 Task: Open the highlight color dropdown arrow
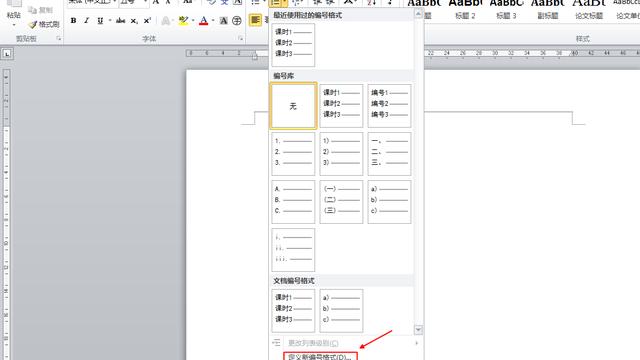pos(193,20)
